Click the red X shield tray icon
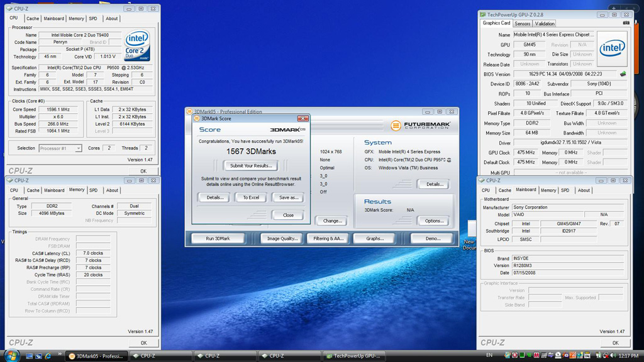 coord(514,356)
